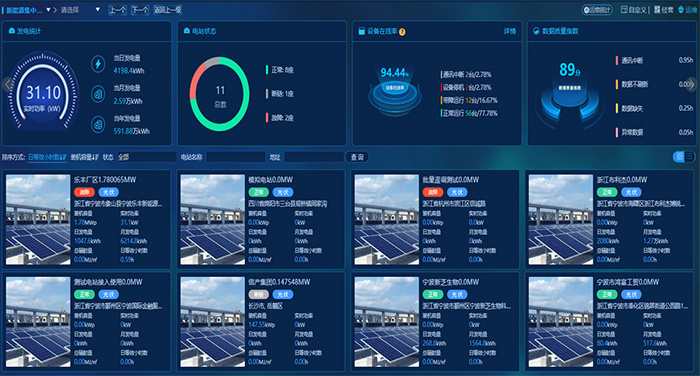700x376 pixels.
Task: Click the 故障 2座 legend entry
Action: point(280,118)
